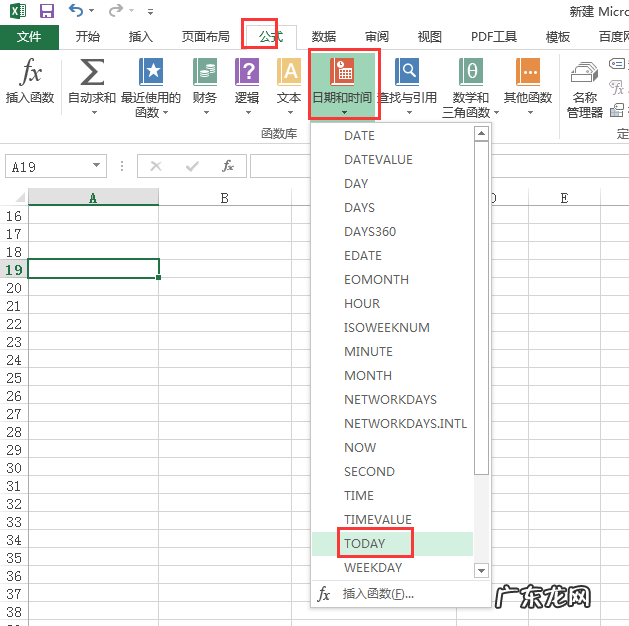This screenshot has height=626, width=629.
Task: Switch to the 审阅 (Review) tab
Action: click(377, 37)
